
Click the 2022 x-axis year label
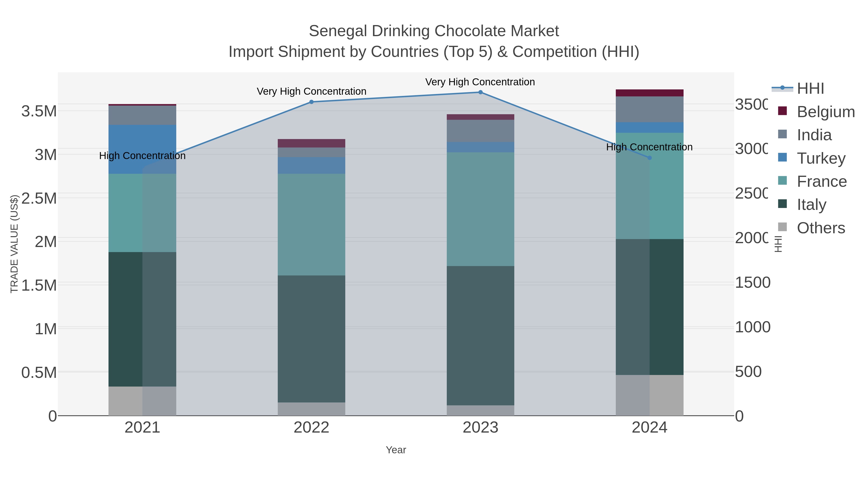311,428
